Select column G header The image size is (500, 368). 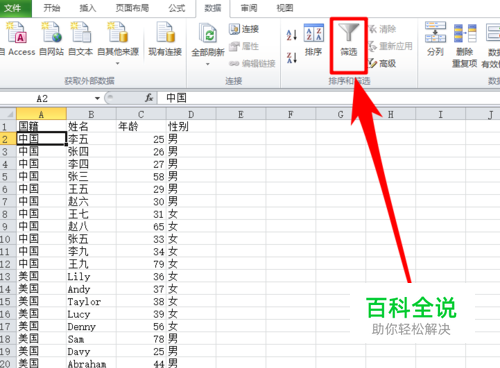[x=340, y=114]
